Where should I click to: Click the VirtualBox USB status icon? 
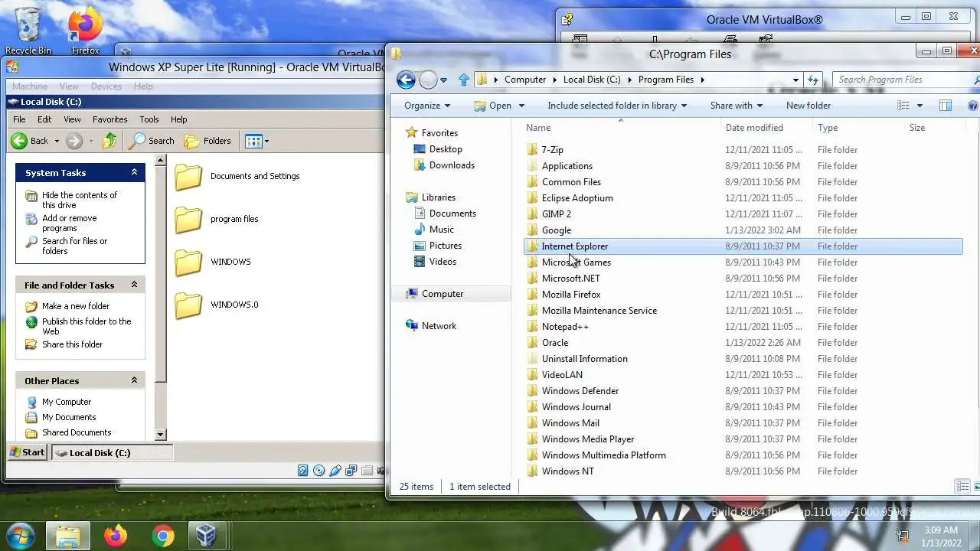[335, 471]
